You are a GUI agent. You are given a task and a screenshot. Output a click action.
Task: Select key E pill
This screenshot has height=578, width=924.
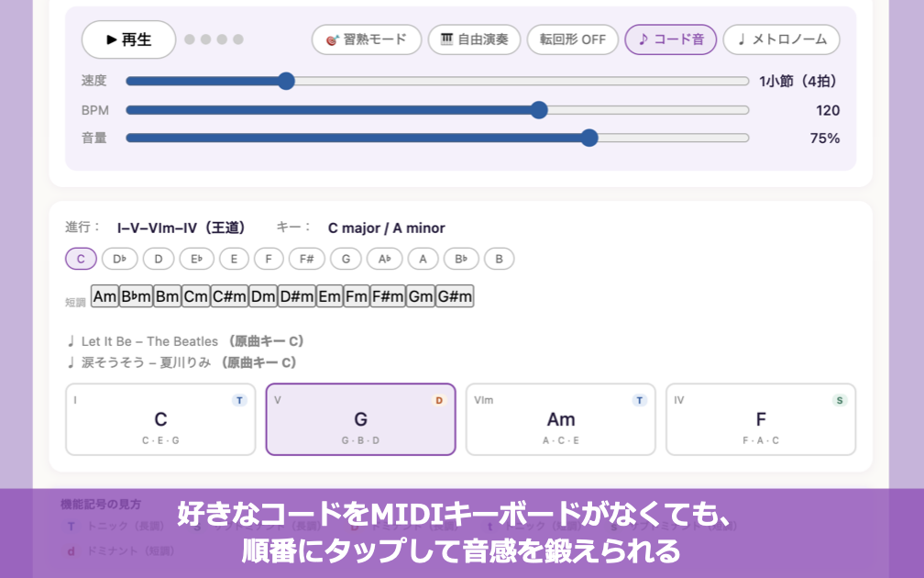tap(234, 259)
